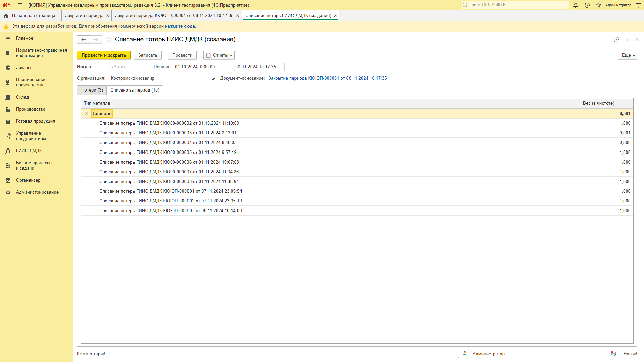Click the 0,500 weight cell
644x362 pixels.
[606, 143]
